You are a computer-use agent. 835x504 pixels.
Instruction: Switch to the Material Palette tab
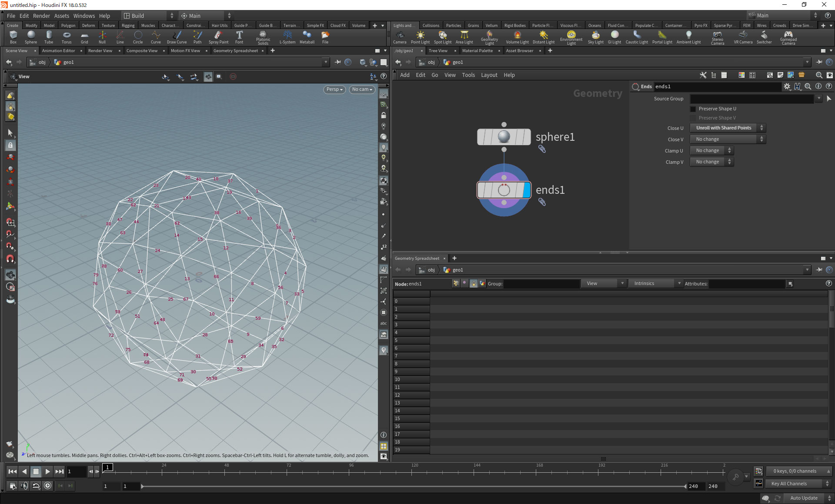point(477,50)
